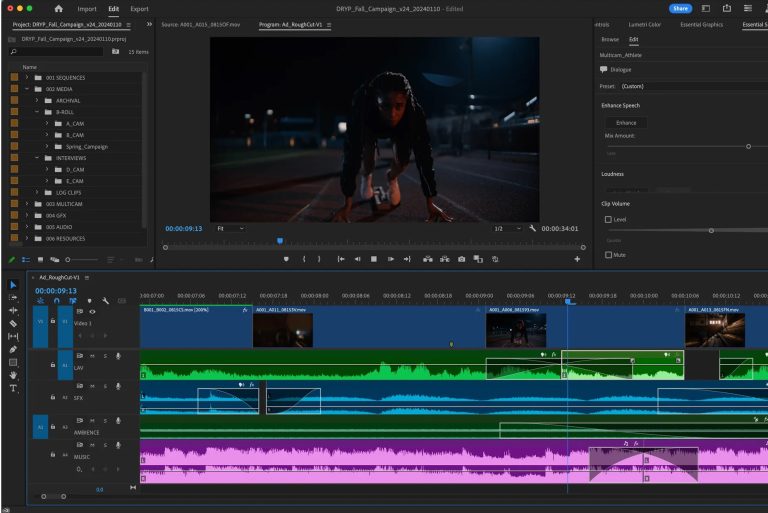768x513 pixels.
Task: Adjust the Mix Amount slider handle
Action: point(748,147)
